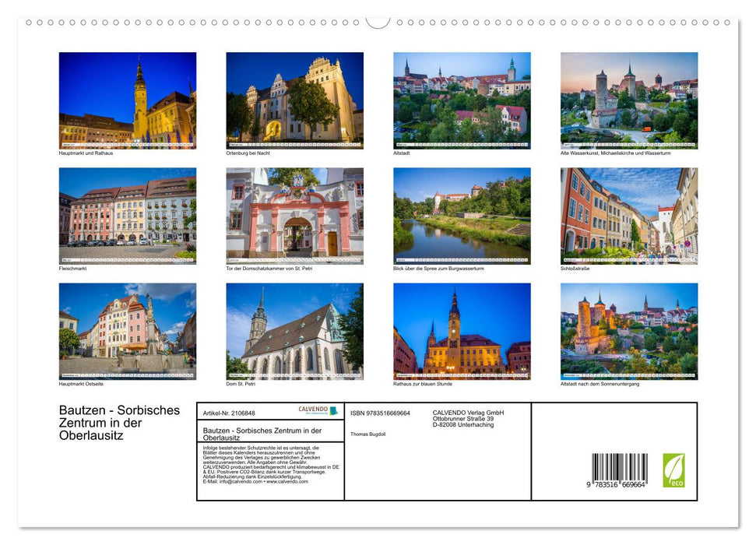Open the Ortenburg bei Nacht image
This screenshot has height=545, width=756.
pos(294,100)
